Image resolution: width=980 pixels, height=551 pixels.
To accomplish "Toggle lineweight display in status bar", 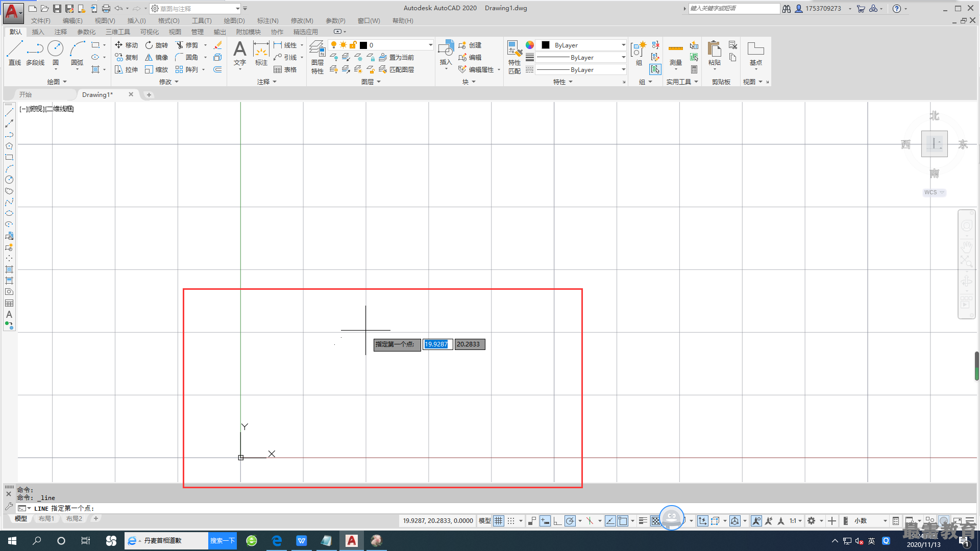I will point(643,520).
